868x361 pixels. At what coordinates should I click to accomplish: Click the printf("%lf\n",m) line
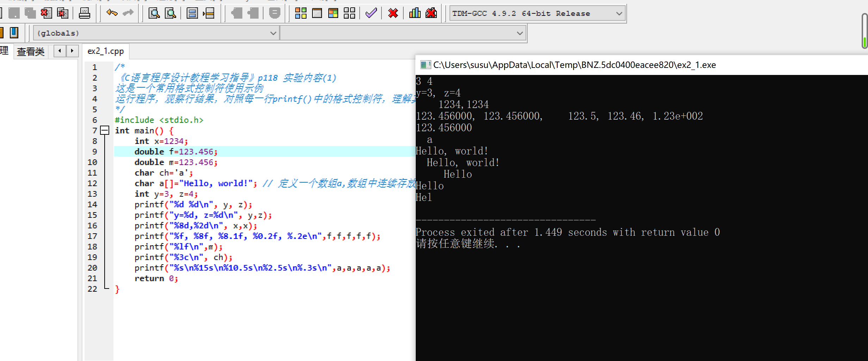pyautogui.click(x=179, y=247)
